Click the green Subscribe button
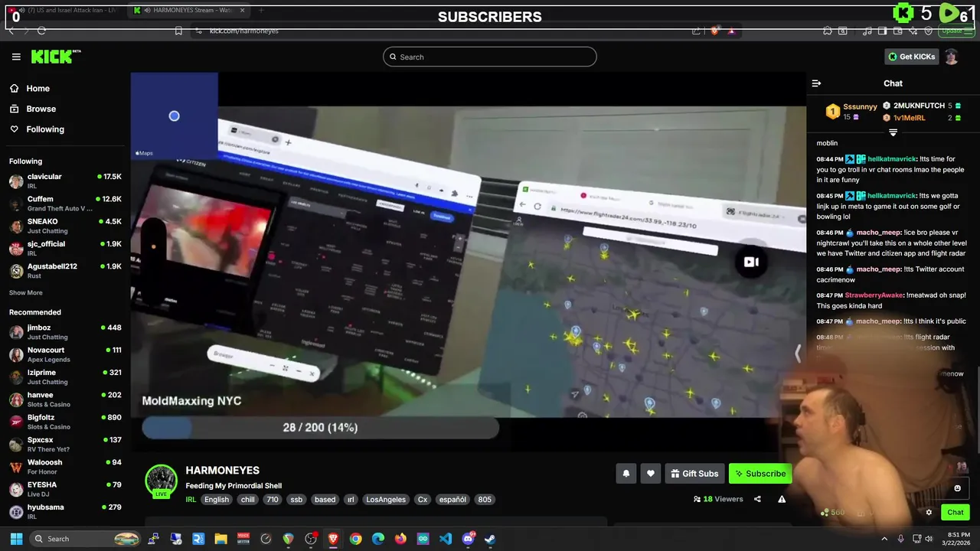980x551 pixels. 760,474
